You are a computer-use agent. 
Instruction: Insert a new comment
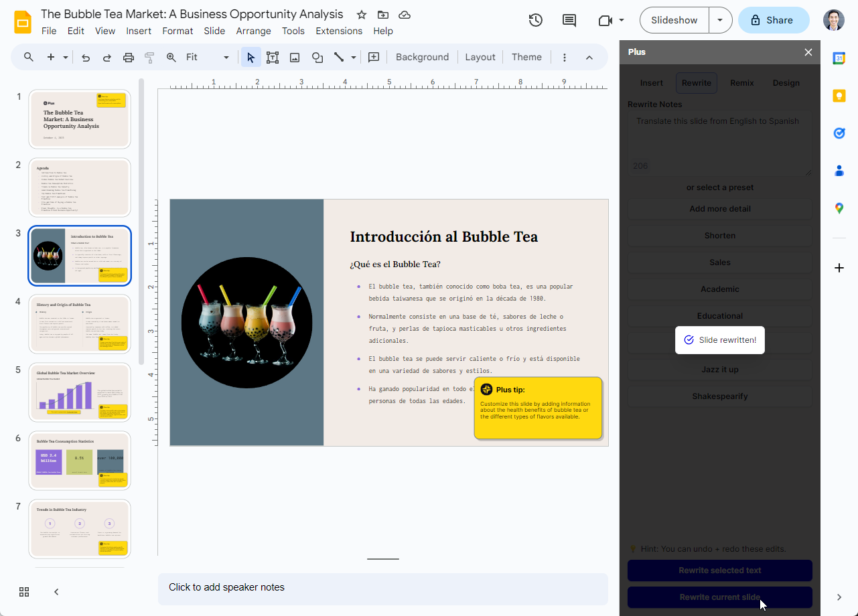pos(569,20)
